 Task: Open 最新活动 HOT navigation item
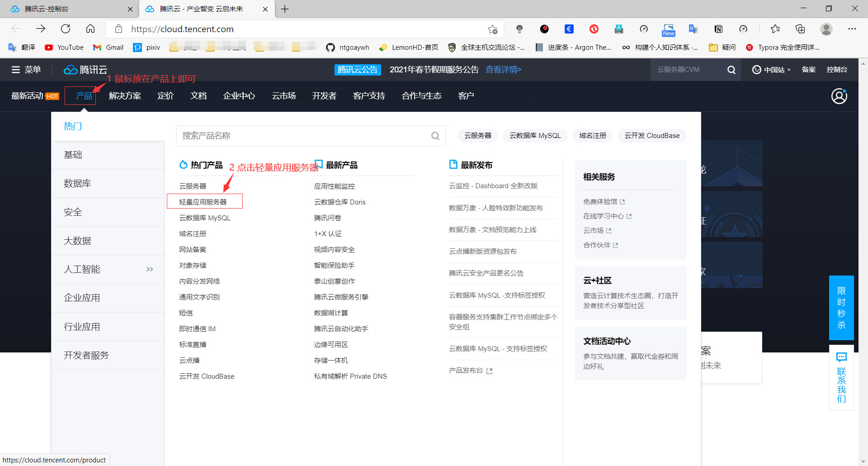(x=35, y=96)
